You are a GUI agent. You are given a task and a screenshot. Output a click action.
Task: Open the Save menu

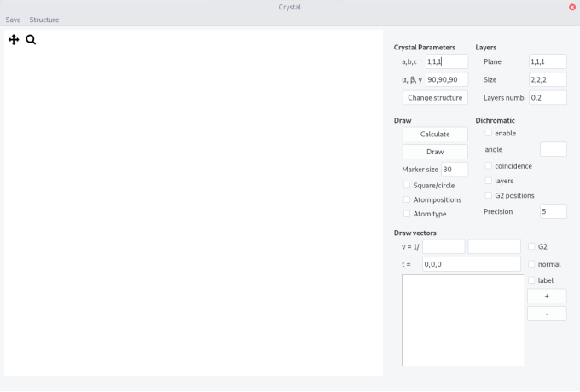click(13, 20)
